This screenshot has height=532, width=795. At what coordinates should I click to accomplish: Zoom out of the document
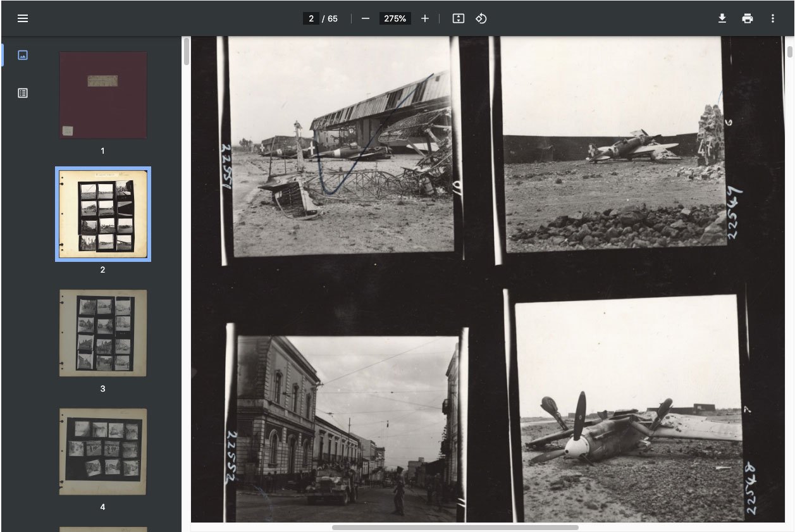(x=365, y=18)
